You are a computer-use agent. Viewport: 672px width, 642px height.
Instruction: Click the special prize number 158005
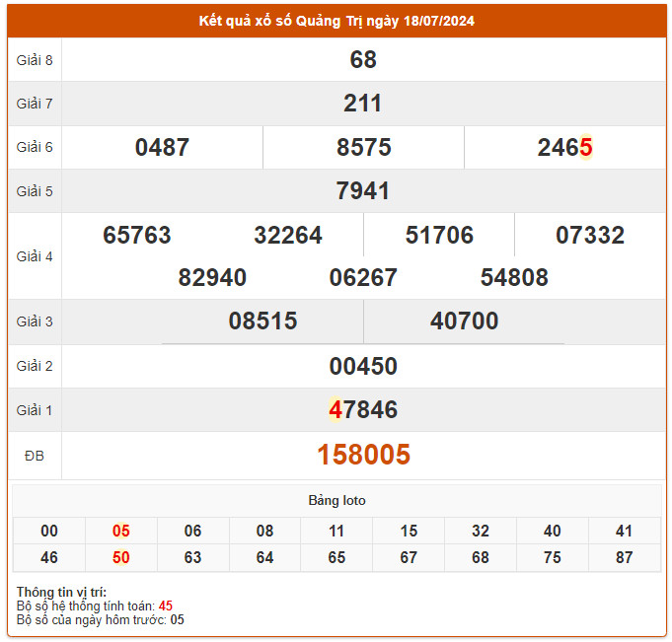[363, 455]
